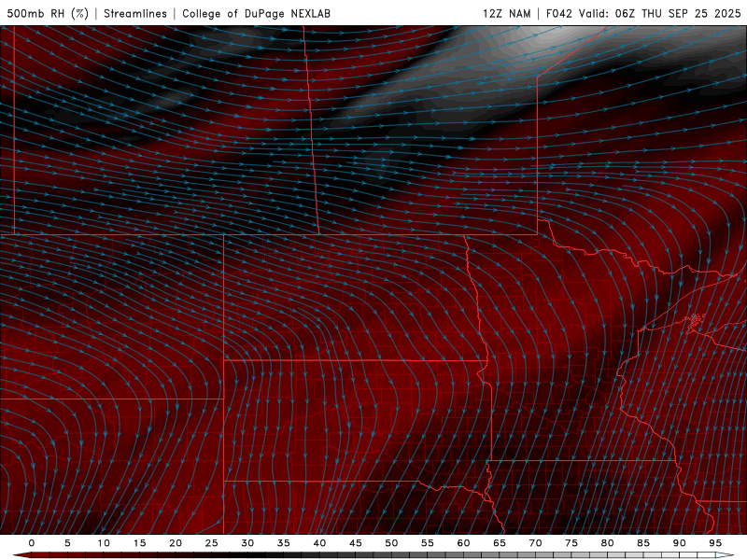Click the colorbar label "45"
Viewport: 747px width, 560px height.
point(356,543)
